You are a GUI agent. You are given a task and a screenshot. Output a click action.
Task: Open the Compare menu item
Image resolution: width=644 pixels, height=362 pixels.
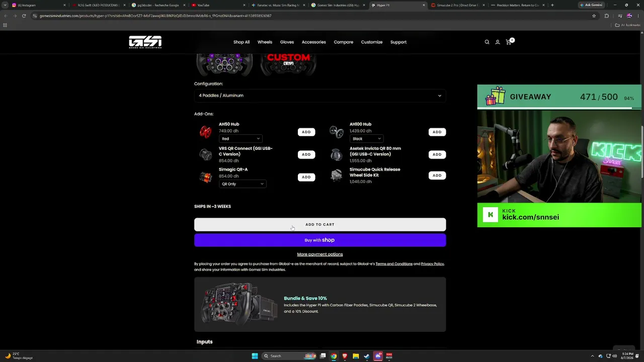point(344,42)
